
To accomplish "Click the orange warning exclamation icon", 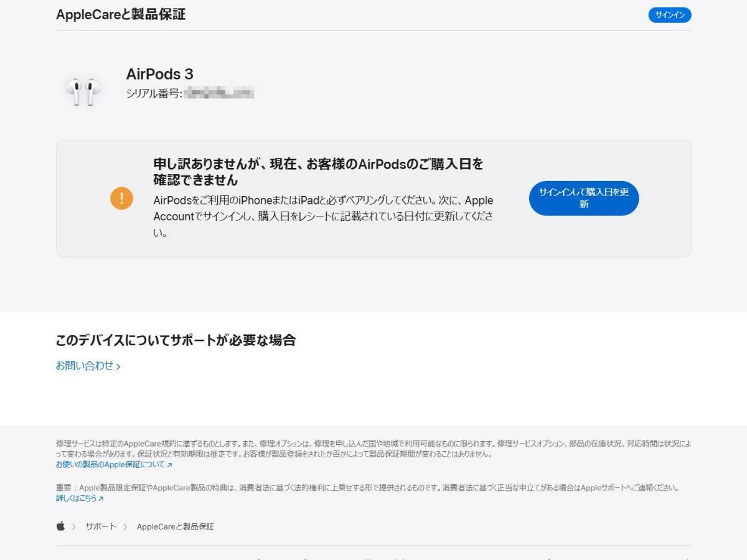I will (121, 198).
